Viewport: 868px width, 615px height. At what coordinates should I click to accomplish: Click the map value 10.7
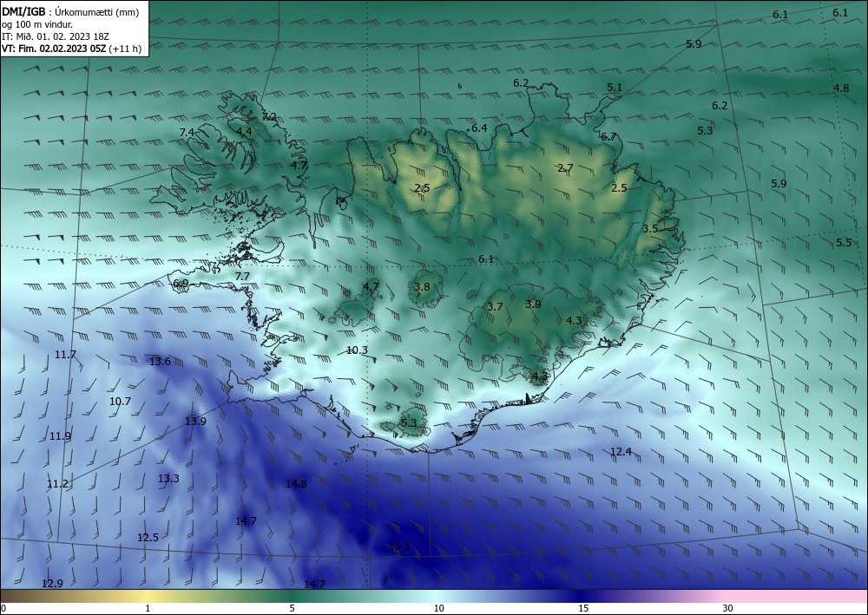(120, 401)
